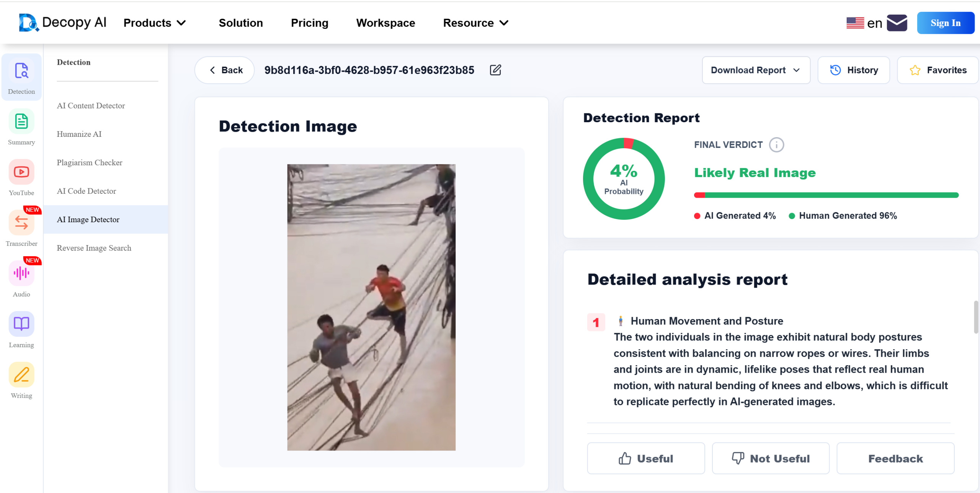
Task: Open the Audio sidebar tool
Action: click(x=21, y=280)
